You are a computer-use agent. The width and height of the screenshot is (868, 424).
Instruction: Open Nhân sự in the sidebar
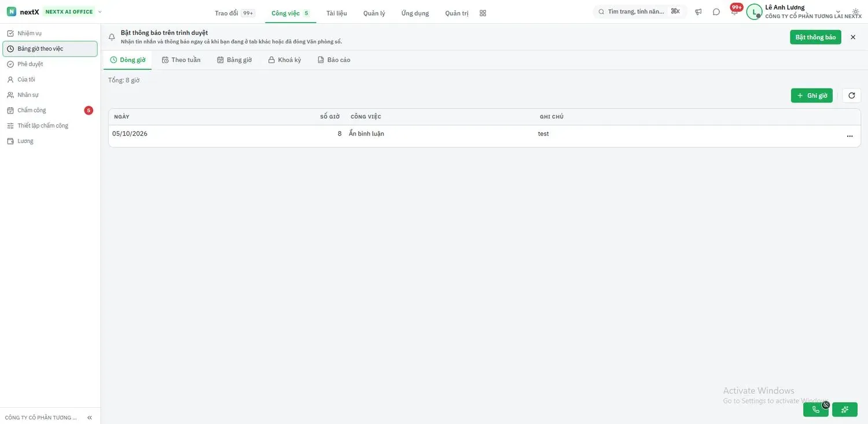point(50,95)
